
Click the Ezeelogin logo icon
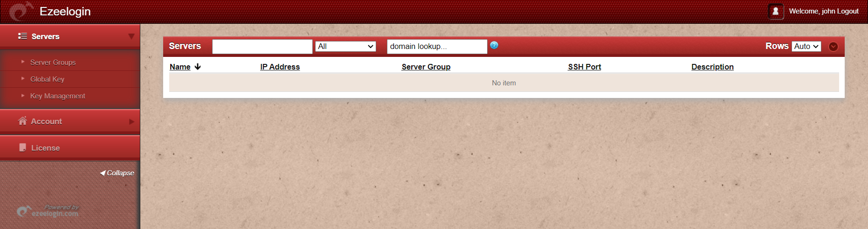[21, 11]
